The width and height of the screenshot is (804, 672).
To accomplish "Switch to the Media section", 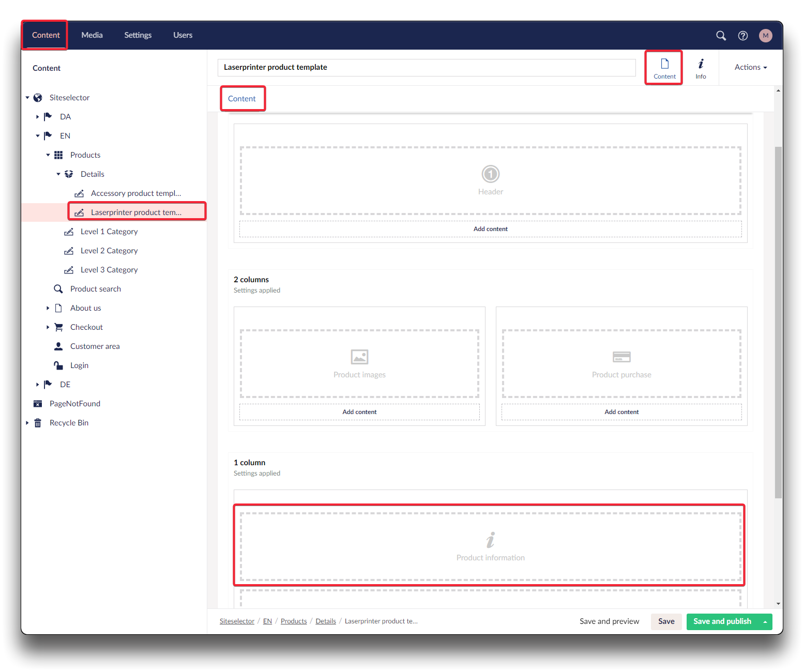I will [x=92, y=35].
